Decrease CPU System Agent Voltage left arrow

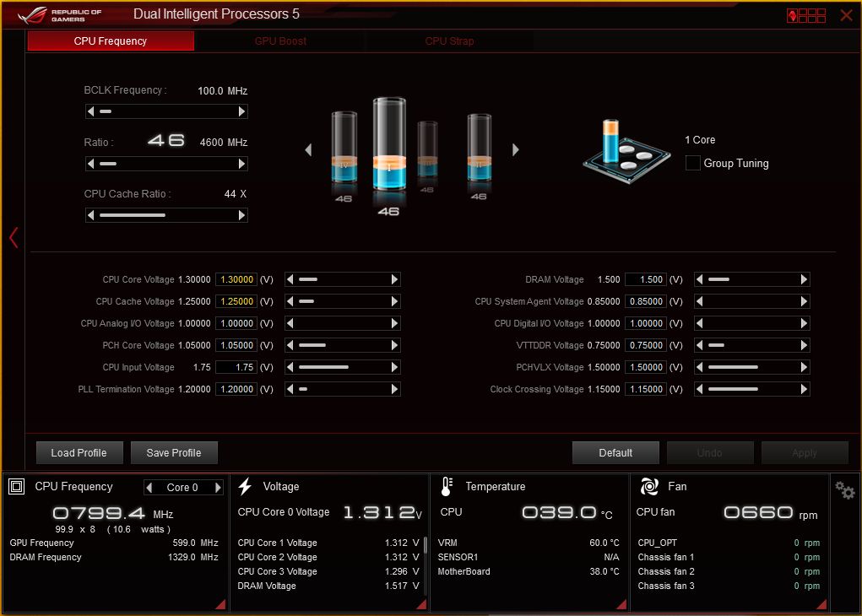[x=699, y=302]
